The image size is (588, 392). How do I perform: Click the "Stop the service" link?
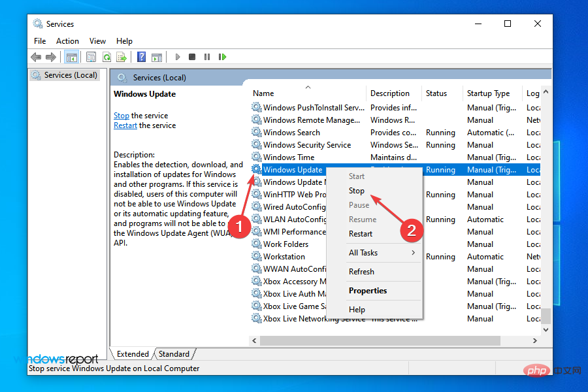(121, 115)
